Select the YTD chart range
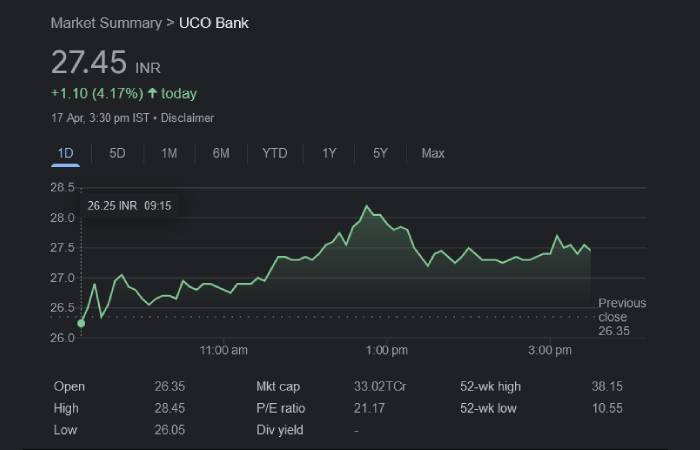This screenshot has width=700, height=450. click(x=275, y=154)
